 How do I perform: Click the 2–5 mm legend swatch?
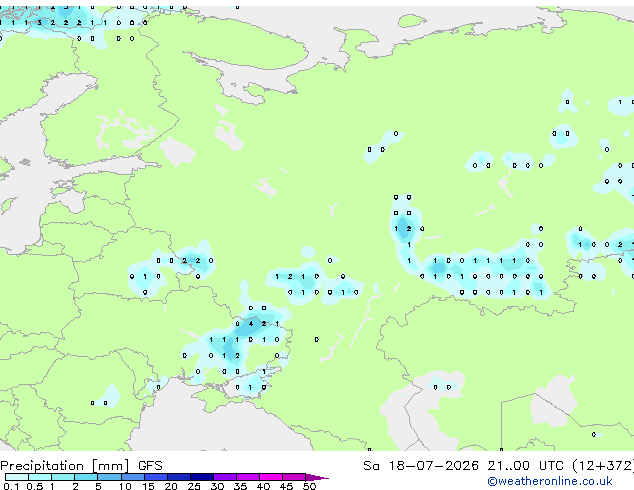(x=86, y=477)
